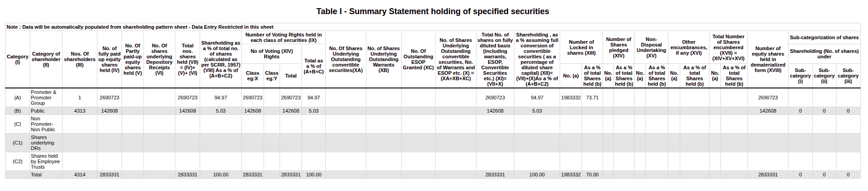
Task: Select the 4314 total shareholders count cell
Action: pos(79,175)
